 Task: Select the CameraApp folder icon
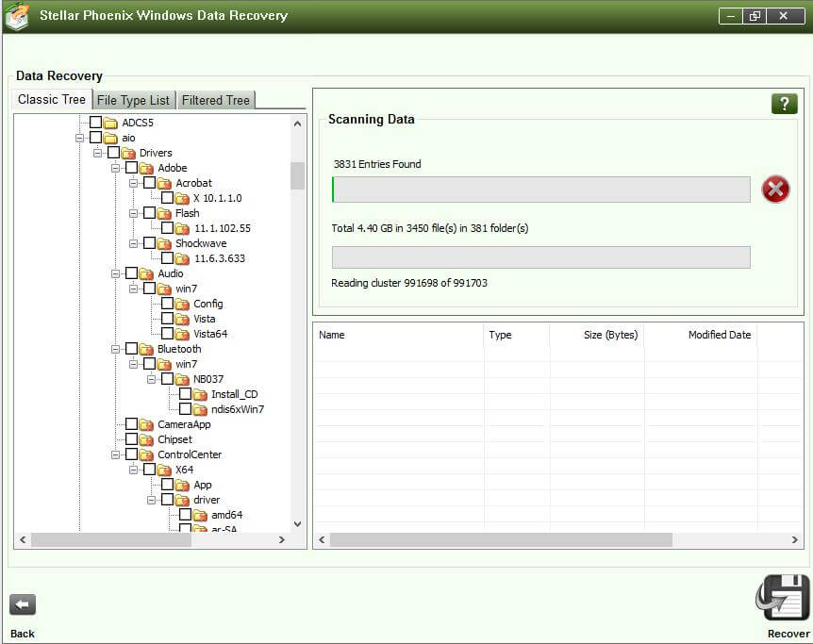coord(146,424)
